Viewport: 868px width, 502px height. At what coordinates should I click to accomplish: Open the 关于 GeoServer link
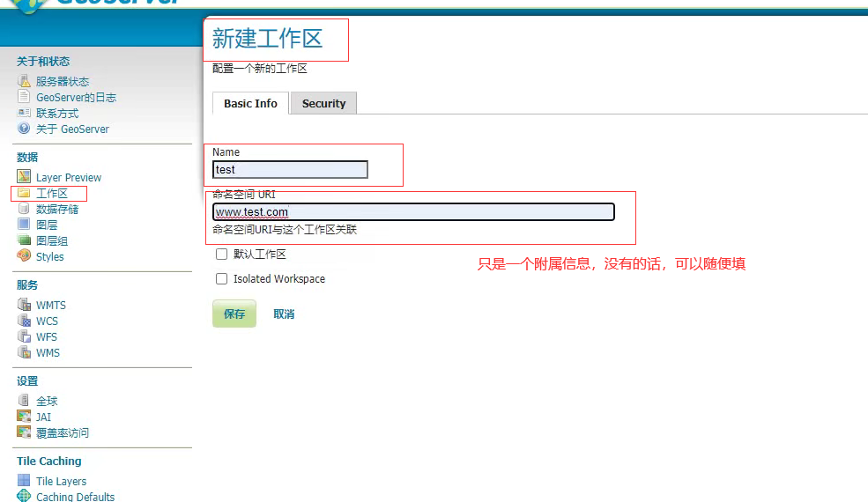[72, 129]
